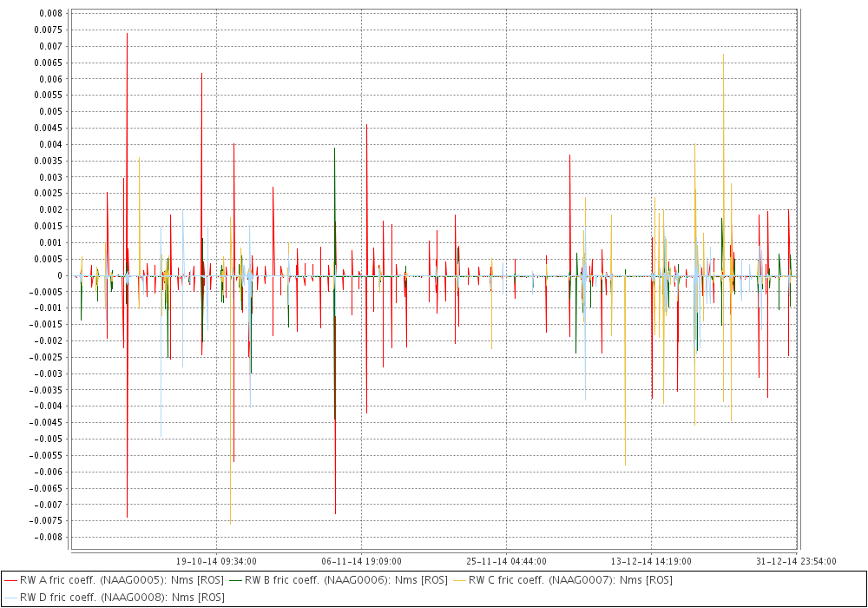This screenshot has width=868, height=608.
Task: Click the RW D fric coeff. legend entry
Action: 114,598
